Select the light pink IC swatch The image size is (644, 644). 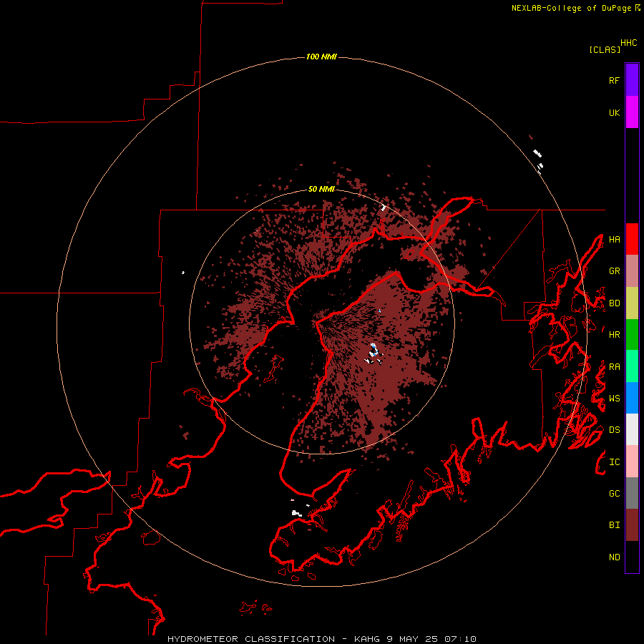tap(632, 462)
